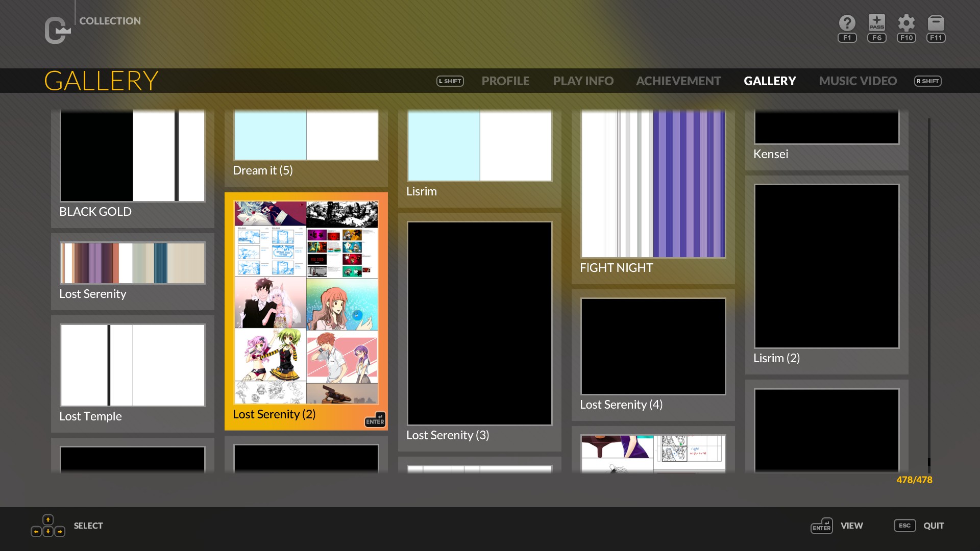Click the 478/478 counter text
980x551 pixels.
click(x=914, y=480)
